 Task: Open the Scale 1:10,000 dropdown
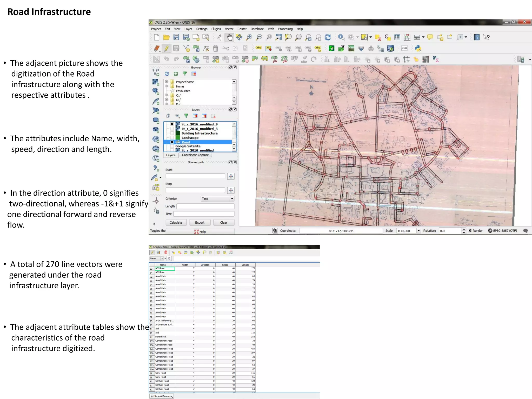[x=418, y=231]
